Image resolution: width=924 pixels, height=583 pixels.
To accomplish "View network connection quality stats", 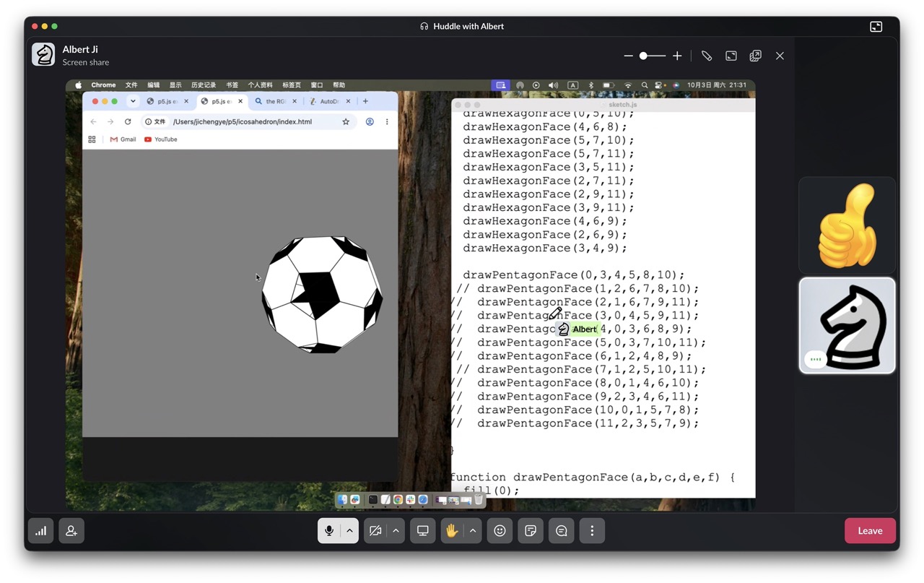I will 41,531.
